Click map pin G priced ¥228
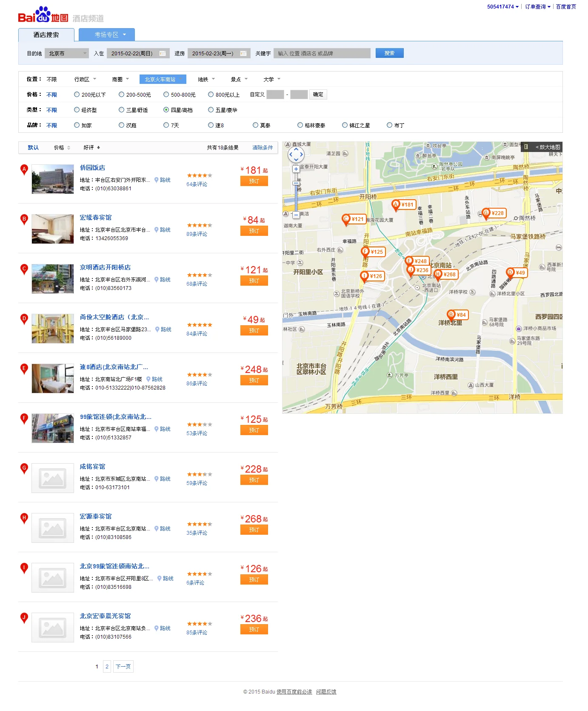 [494, 213]
